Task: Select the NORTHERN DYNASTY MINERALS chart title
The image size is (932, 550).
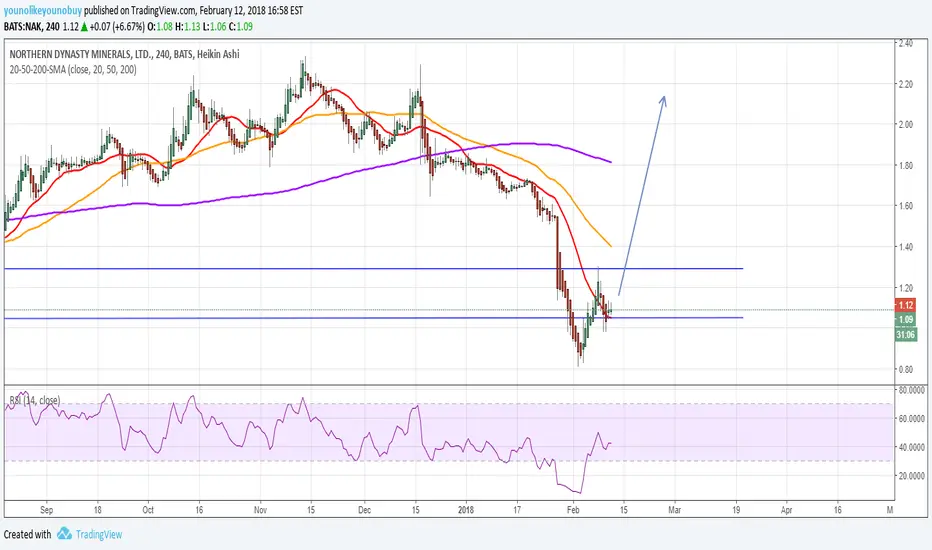Action: point(124,54)
